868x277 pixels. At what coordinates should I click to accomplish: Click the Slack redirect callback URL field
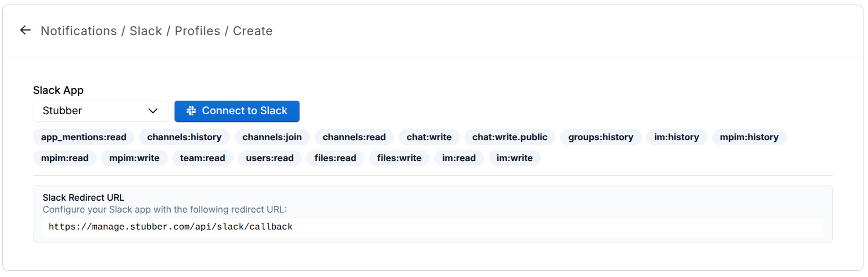click(x=432, y=227)
